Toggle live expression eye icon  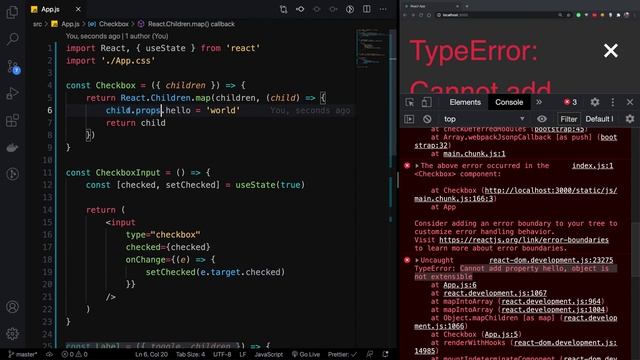pyautogui.click(x=542, y=119)
